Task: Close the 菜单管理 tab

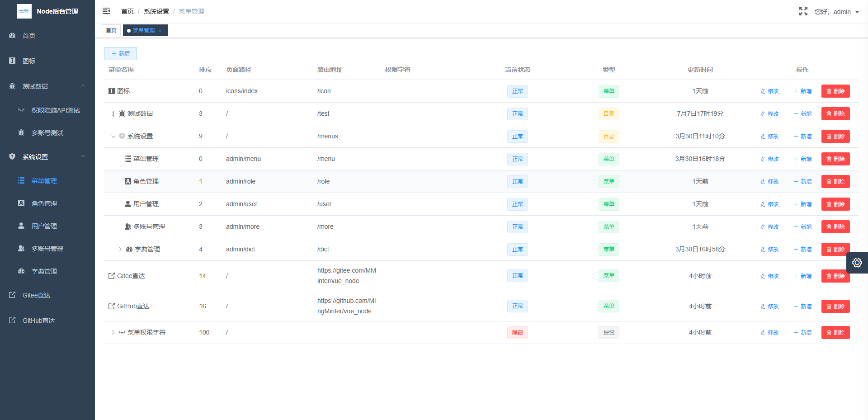Action: (x=160, y=31)
